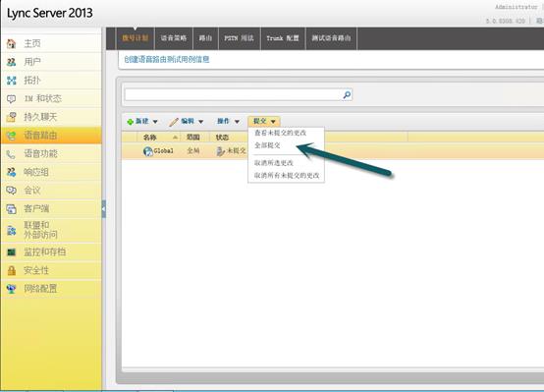Open the 网络配置 network configuration section

pos(51,289)
